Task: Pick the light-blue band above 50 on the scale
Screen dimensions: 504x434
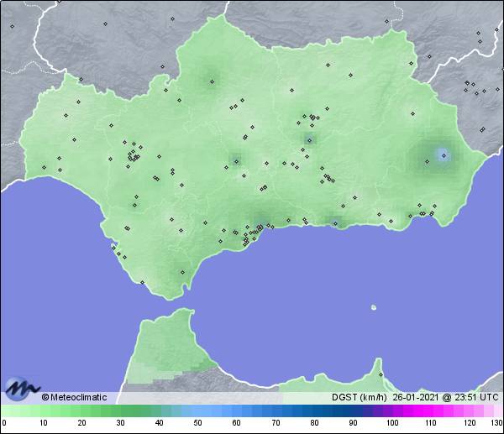Action: [197, 410]
